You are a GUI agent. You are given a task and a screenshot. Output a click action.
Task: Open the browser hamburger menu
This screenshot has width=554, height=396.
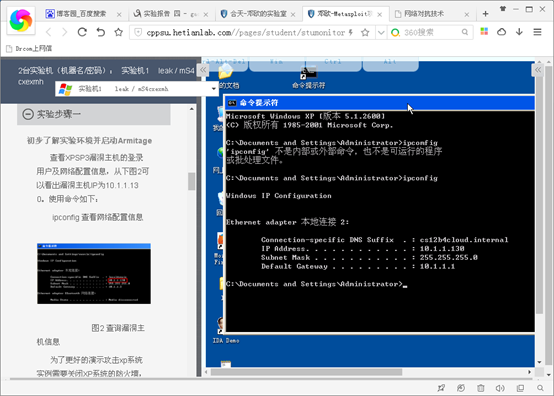pos(537,32)
